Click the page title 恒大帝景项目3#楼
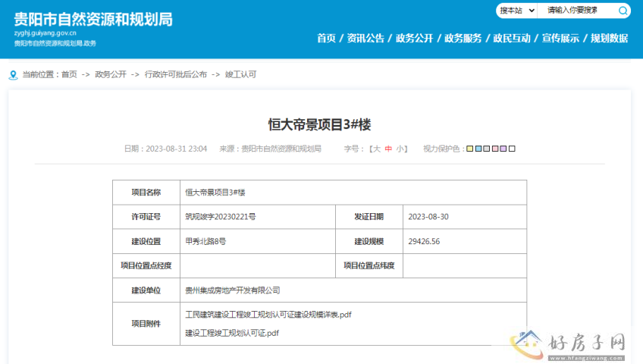 coord(319,124)
